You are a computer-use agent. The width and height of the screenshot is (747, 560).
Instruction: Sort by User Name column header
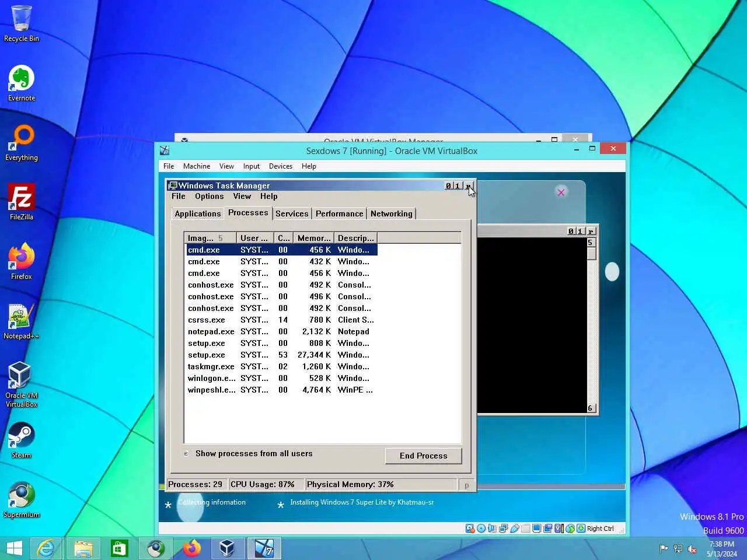click(255, 238)
